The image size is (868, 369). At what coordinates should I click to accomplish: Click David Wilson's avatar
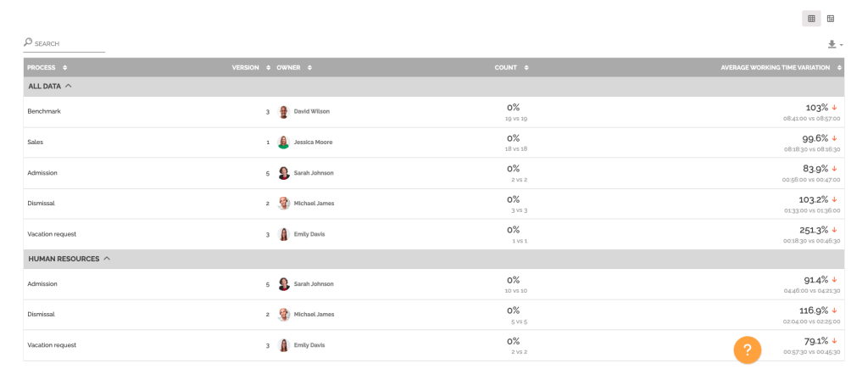click(x=284, y=111)
